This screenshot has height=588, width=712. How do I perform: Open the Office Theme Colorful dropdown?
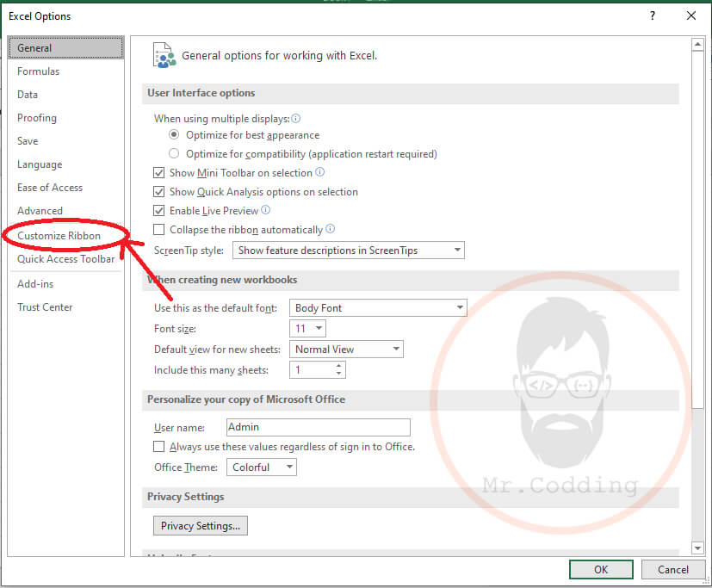(262, 467)
